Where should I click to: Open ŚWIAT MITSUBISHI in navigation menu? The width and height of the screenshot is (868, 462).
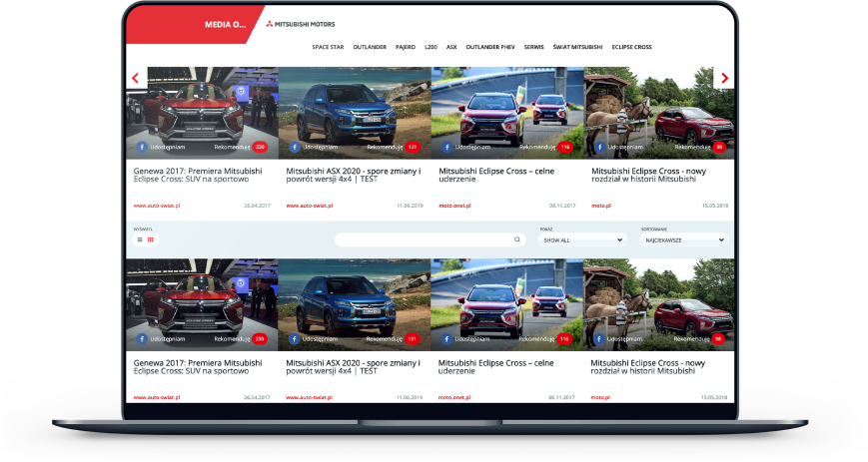click(577, 47)
